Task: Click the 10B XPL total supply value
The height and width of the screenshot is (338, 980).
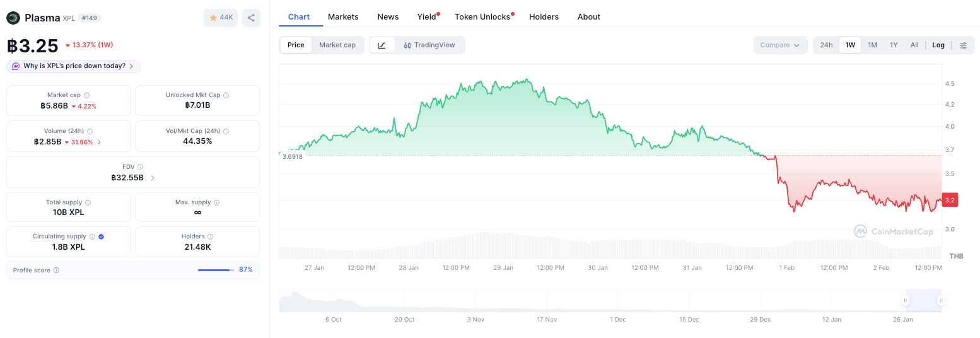Action: pyautogui.click(x=68, y=213)
